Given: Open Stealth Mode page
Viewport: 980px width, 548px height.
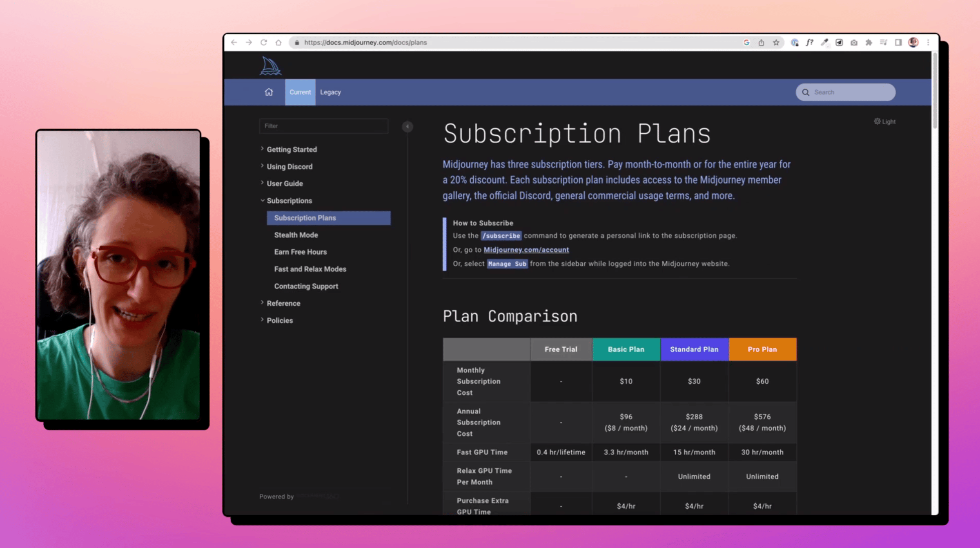Looking at the screenshot, I should (x=296, y=235).
